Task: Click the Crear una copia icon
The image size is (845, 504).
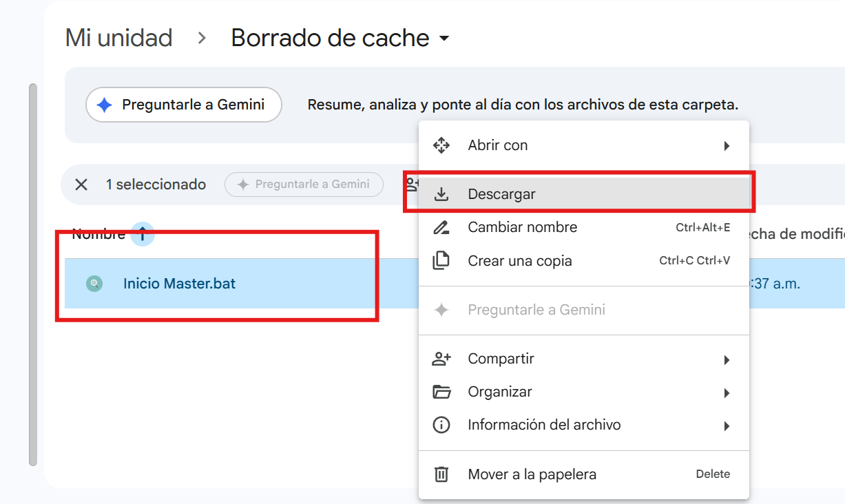Action: point(441,261)
